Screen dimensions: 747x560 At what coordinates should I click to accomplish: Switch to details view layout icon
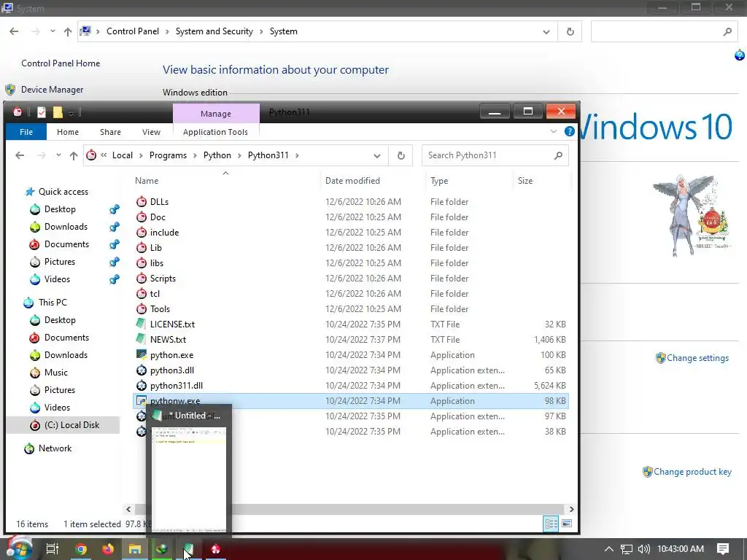click(551, 524)
